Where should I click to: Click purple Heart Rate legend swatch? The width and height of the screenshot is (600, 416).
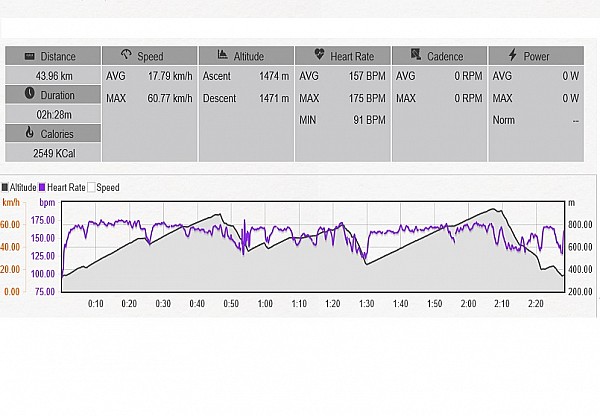pyautogui.click(x=42, y=187)
